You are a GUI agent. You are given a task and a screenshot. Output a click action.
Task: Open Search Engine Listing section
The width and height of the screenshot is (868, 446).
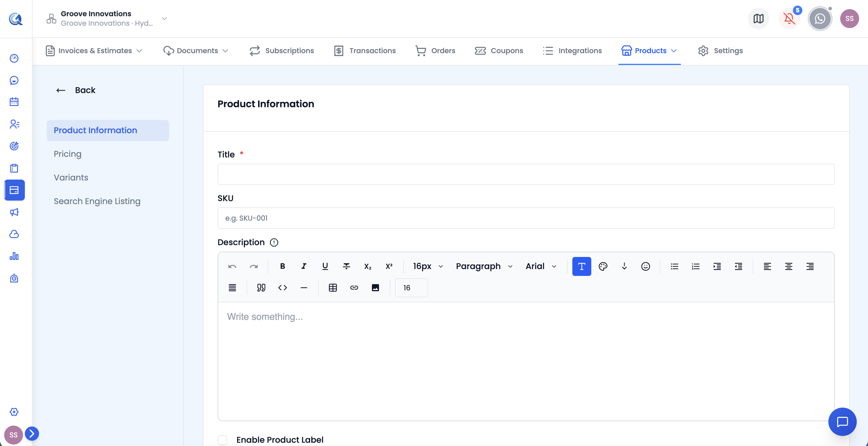(x=97, y=201)
